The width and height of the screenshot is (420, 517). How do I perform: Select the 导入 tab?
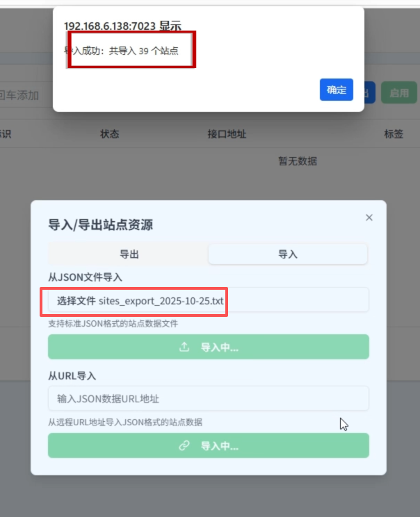288,254
